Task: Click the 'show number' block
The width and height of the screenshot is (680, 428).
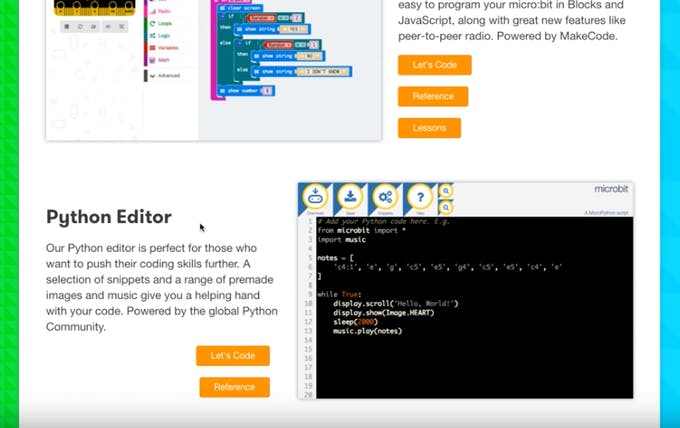Action: pos(246,91)
